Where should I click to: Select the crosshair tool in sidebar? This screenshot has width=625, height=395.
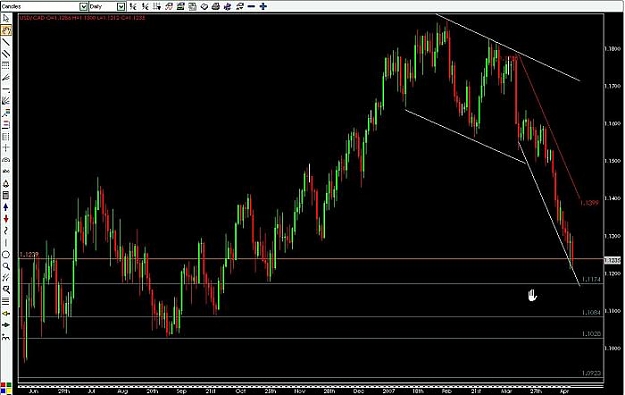click(6, 148)
